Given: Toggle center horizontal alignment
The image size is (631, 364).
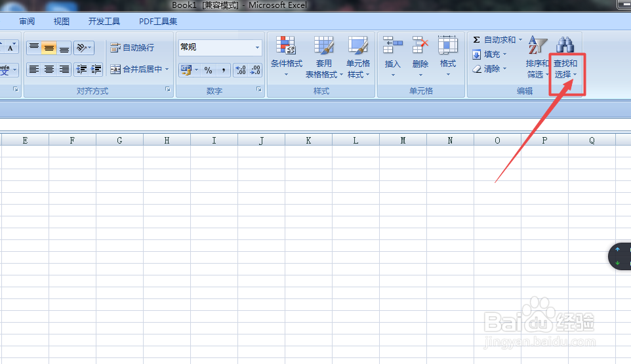Looking at the screenshot, I should coord(49,69).
